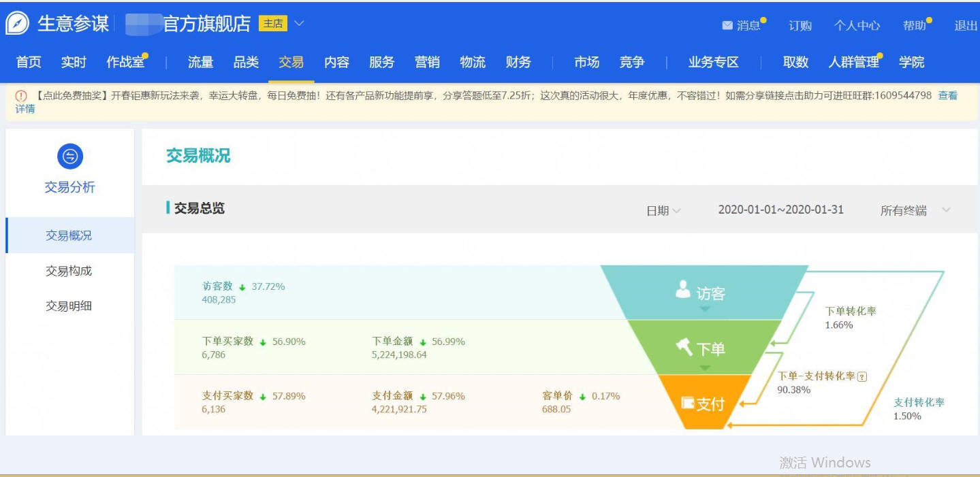The height and width of the screenshot is (477, 980).
Task: Expand the shop switcher chevron beside 主店
Action: pyautogui.click(x=299, y=24)
